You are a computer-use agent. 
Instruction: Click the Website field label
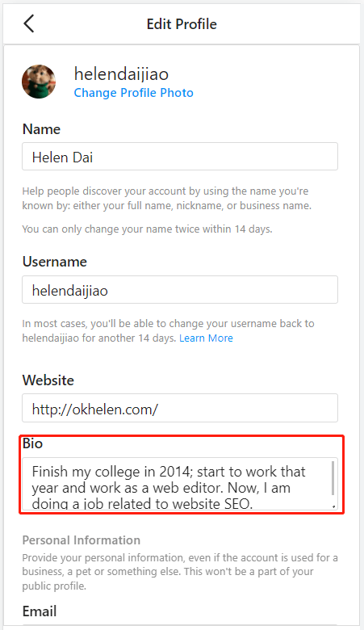click(x=48, y=380)
